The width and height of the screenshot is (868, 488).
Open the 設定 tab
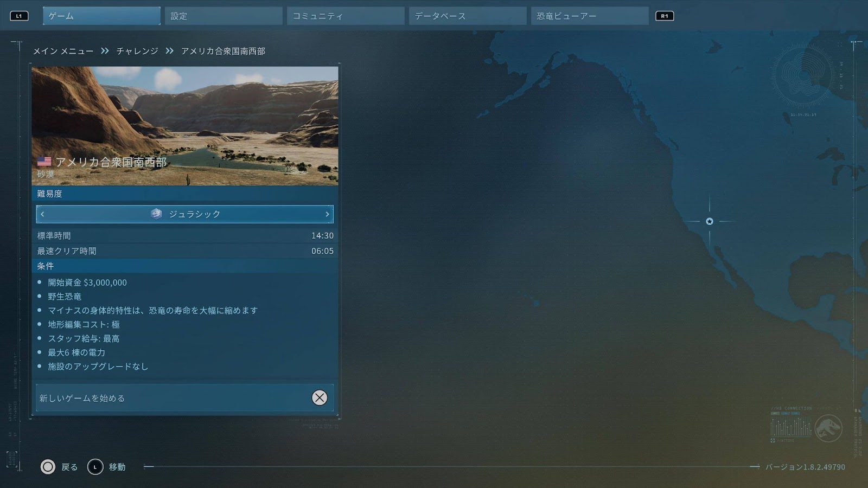[x=224, y=16]
